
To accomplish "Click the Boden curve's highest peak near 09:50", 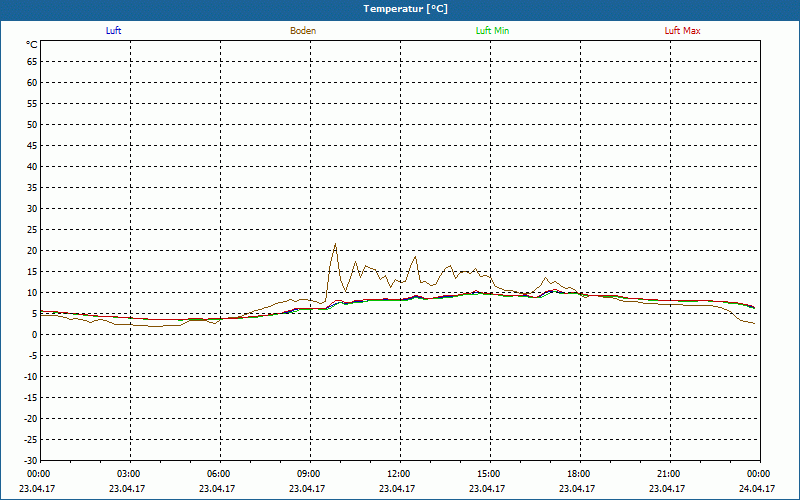I will pyautogui.click(x=335, y=244).
